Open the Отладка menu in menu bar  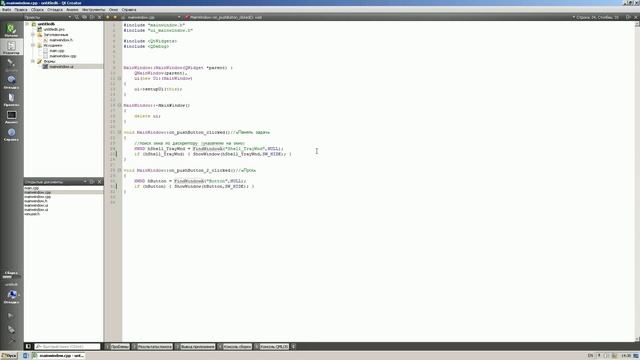click(55, 9)
